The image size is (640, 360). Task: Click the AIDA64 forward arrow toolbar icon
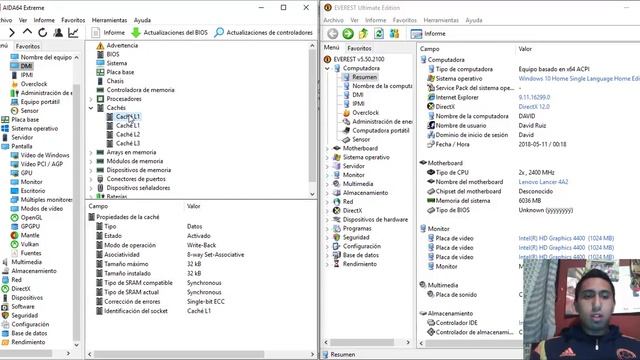(11, 33)
